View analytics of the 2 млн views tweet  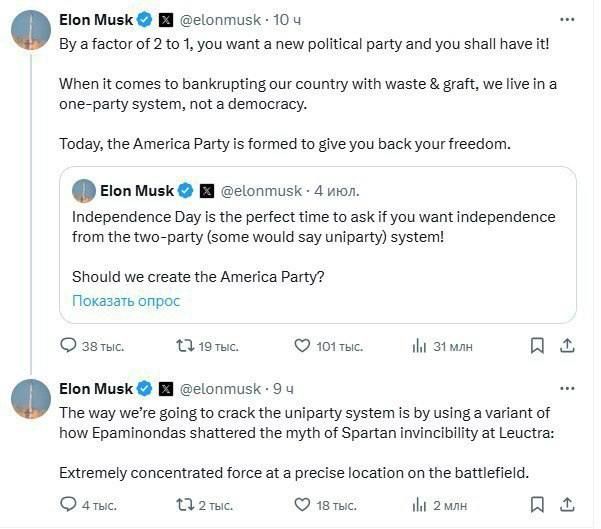(420, 505)
